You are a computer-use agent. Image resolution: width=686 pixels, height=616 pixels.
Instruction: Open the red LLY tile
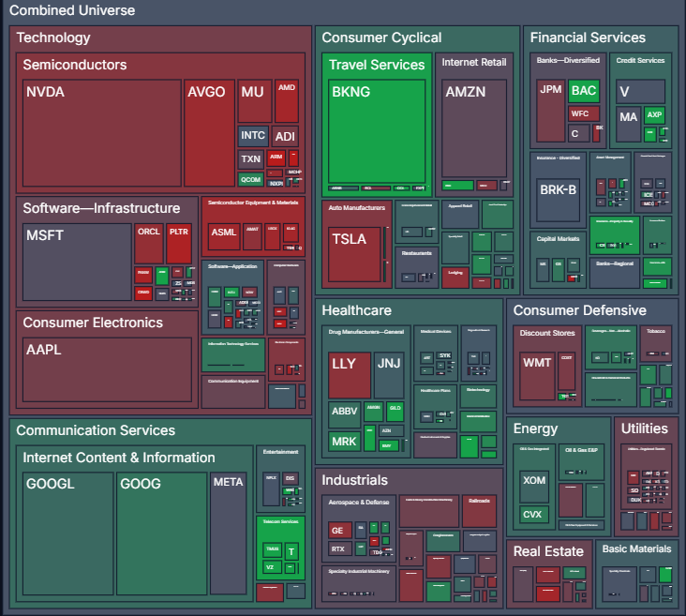(350, 375)
